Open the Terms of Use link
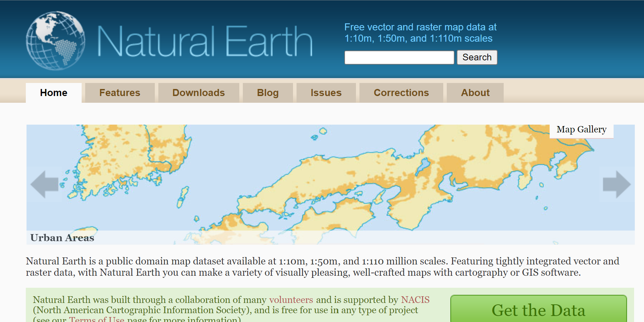644x322 pixels. click(96, 319)
